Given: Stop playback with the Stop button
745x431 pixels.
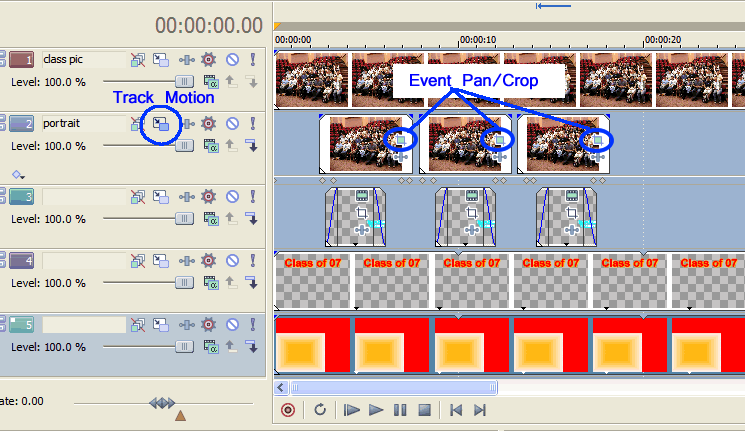Looking at the screenshot, I should [x=424, y=409].
